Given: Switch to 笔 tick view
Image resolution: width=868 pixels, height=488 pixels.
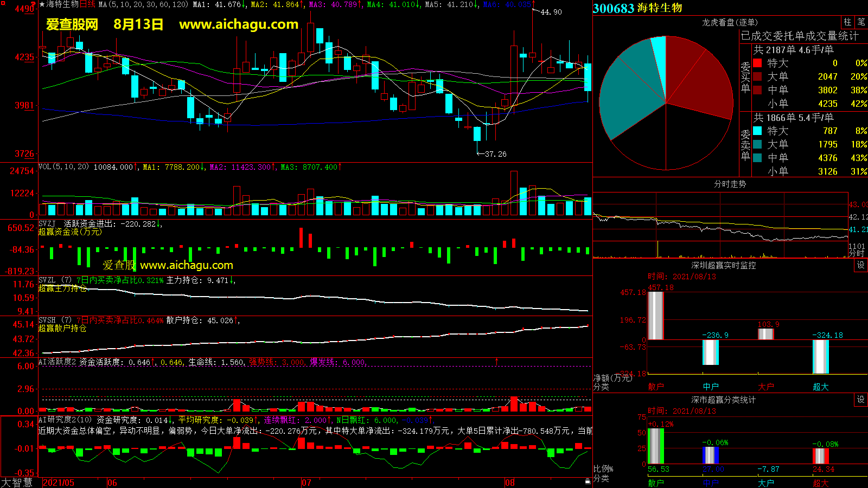Looking at the screenshot, I should pyautogui.click(x=861, y=22).
